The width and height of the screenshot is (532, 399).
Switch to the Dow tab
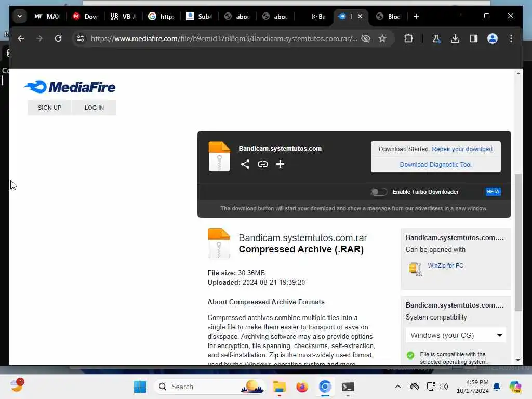[x=86, y=16]
